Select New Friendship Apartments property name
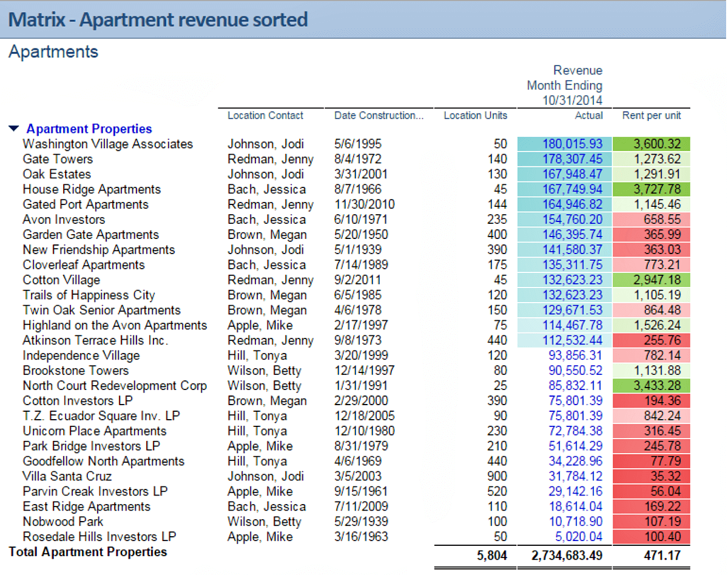This screenshot has height=575, width=728. [99, 250]
